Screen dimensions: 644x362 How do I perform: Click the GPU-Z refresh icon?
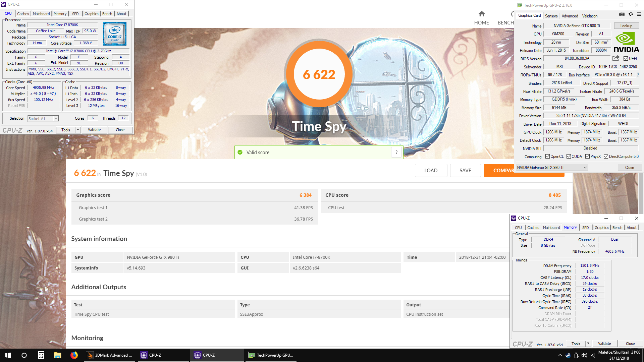pos(631,14)
